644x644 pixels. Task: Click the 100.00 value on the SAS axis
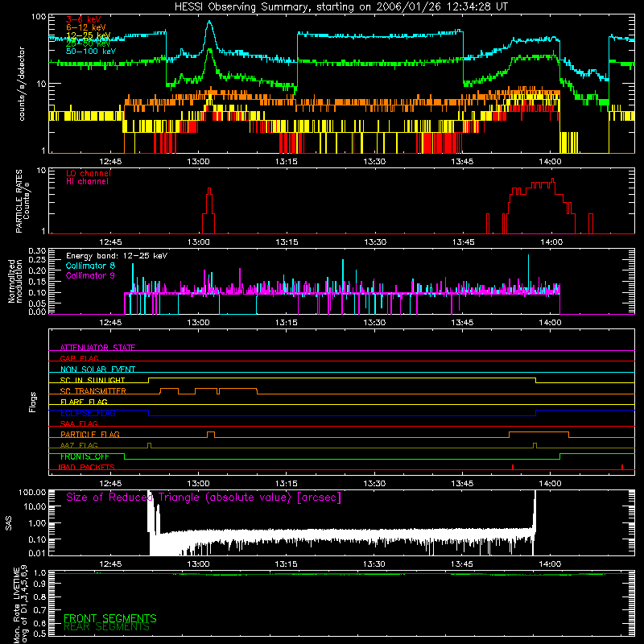pos(32,492)
